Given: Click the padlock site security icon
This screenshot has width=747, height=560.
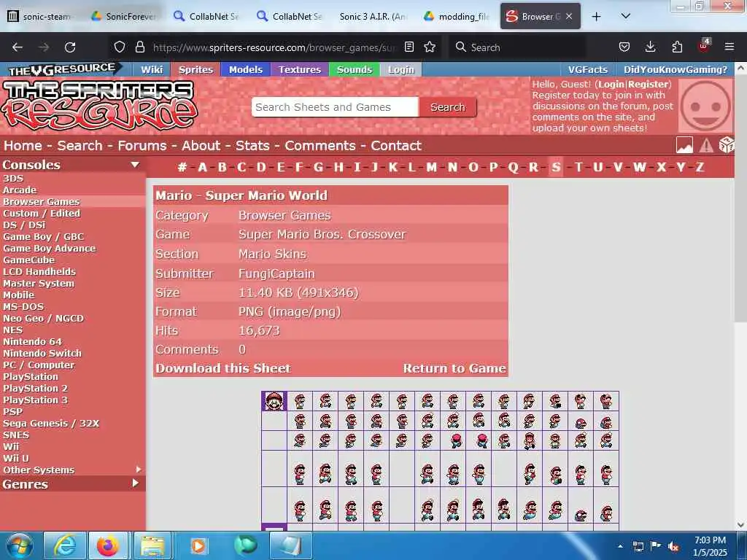Looking at the screenshot, I should [x=139, y=47].
